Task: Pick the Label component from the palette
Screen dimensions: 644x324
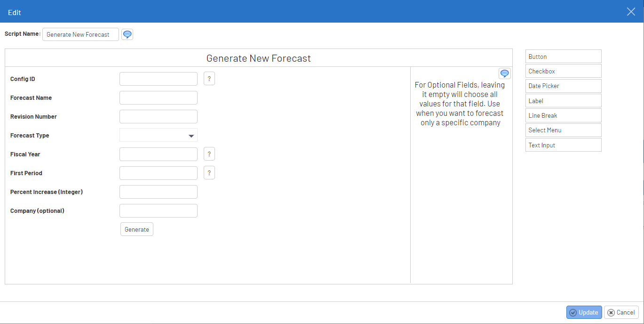Action: coord(563,101)
